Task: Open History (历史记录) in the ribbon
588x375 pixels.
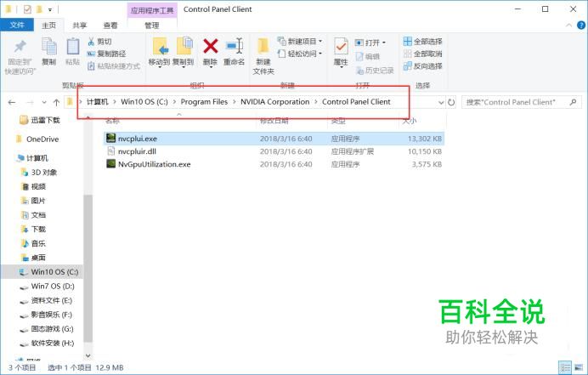Action: point(375,71)
